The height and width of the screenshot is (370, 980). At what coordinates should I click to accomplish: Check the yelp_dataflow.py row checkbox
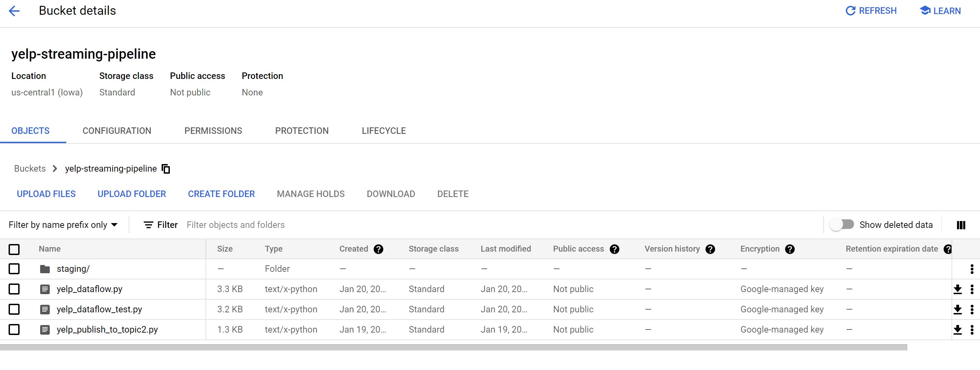click(14, 289)
